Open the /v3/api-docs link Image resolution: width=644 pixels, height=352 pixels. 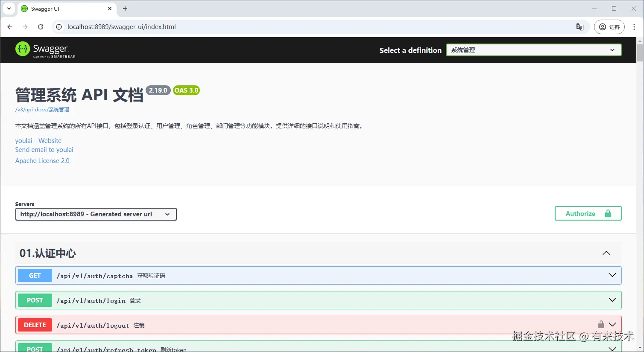(x=42, y=110)
